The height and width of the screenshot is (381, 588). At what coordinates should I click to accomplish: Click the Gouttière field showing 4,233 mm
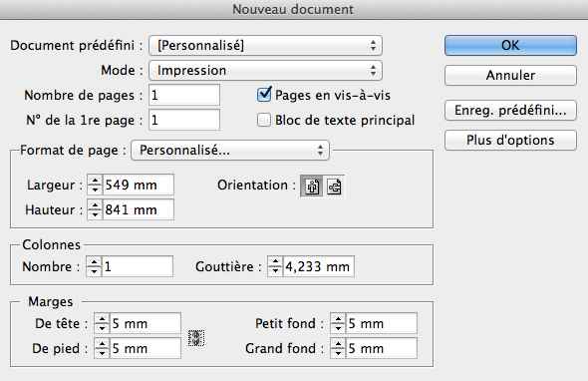coord(318,266)
